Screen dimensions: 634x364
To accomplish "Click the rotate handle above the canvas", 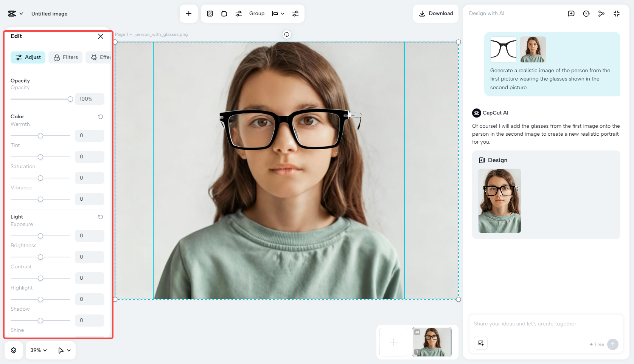I will [x=287, y=34].
